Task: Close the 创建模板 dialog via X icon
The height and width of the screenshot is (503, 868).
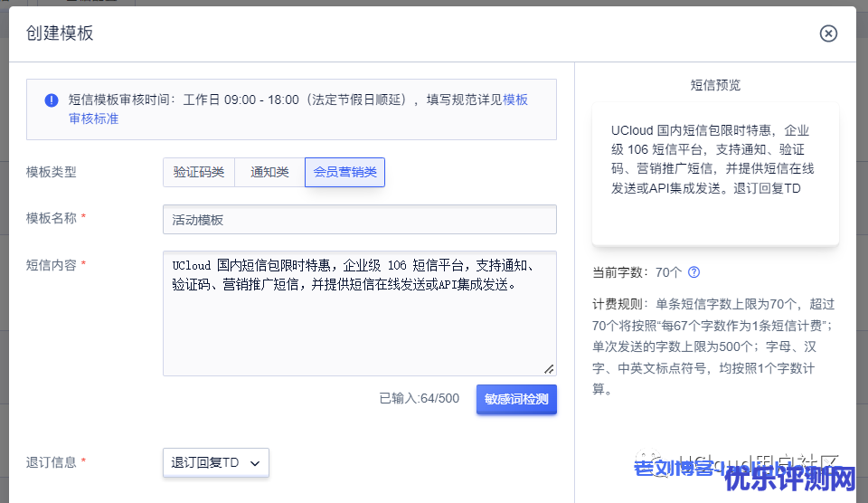Action: 828,33
